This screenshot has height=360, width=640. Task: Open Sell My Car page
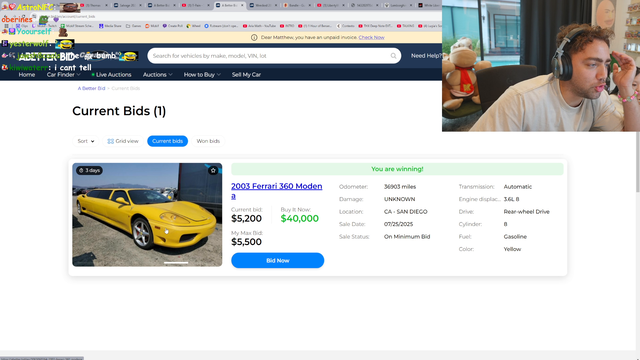point(246,75)
